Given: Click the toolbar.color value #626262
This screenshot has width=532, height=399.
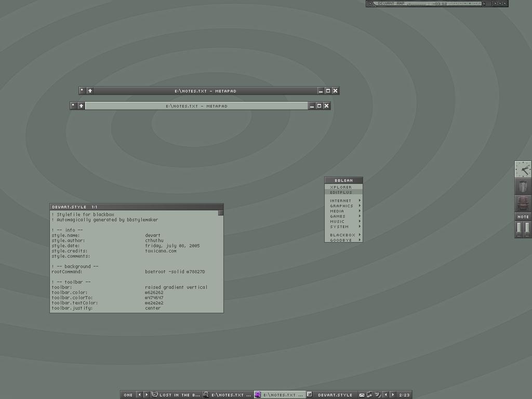Looking at the screenshot, I should tap(154, 292).
